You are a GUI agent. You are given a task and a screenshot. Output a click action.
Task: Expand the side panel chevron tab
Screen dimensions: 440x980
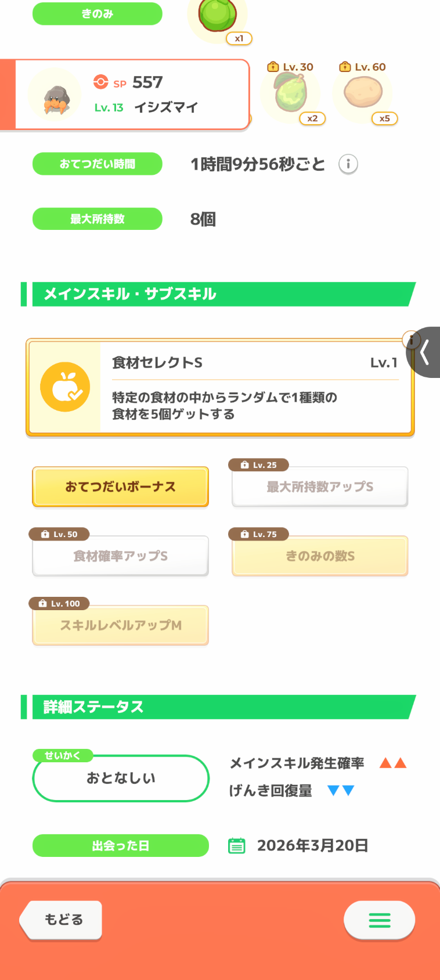(x=425, y=352)
